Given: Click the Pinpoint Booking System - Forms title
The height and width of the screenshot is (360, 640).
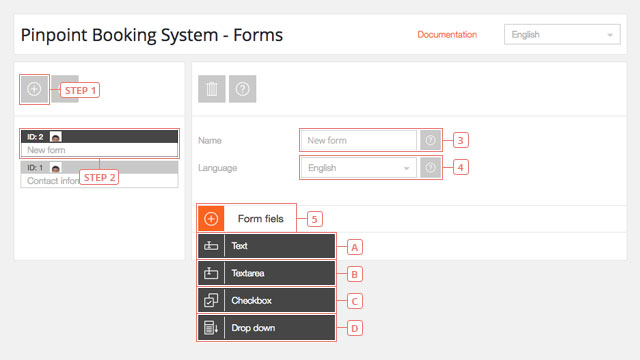Looking at the screenshot, I should (152, 35).
